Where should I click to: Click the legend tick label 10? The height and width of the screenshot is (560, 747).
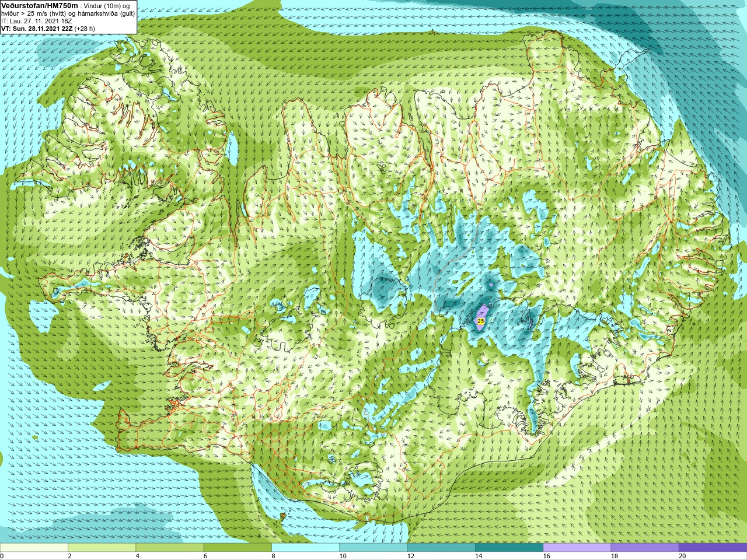point(343,556)
